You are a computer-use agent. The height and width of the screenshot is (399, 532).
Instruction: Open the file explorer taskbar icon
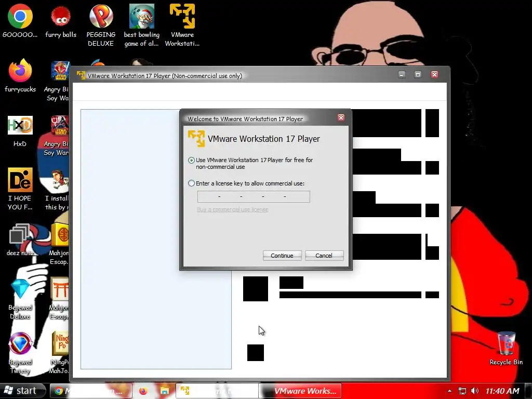[165, 391]
